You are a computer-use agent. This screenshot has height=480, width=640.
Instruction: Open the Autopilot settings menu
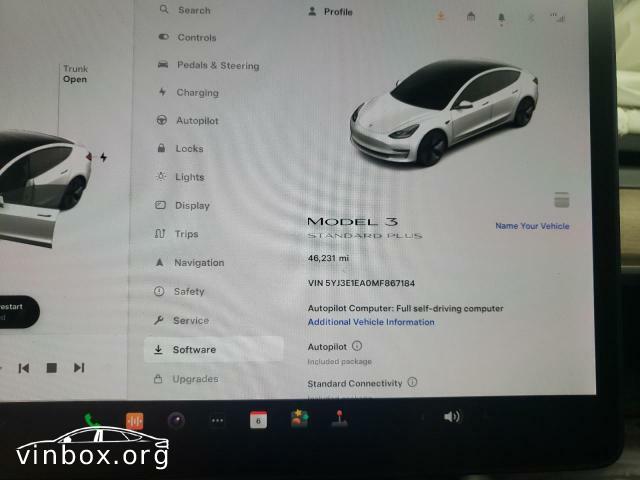pos(188,120)
